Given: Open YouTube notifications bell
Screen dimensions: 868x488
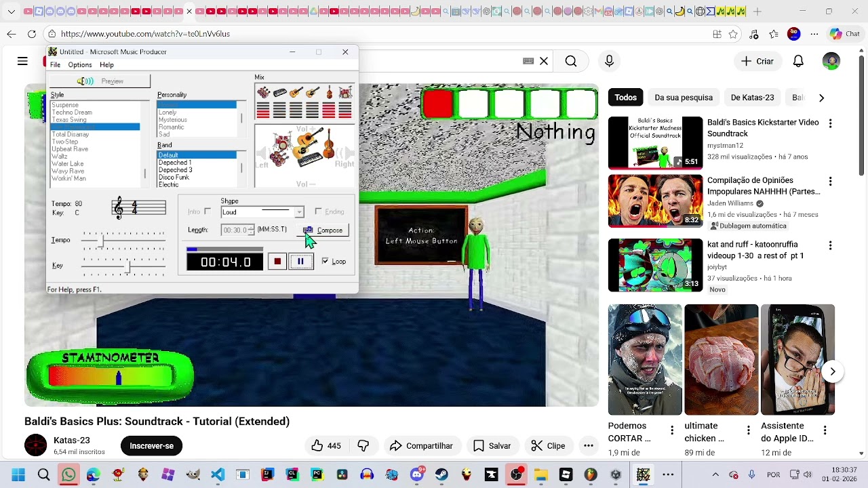Looking at the screenshot, I should pos(798,62).
